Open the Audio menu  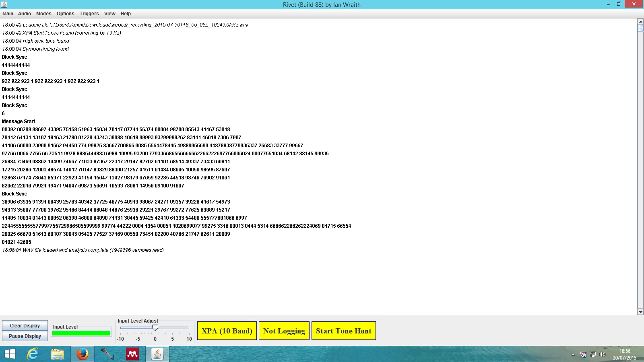(25, 14)
